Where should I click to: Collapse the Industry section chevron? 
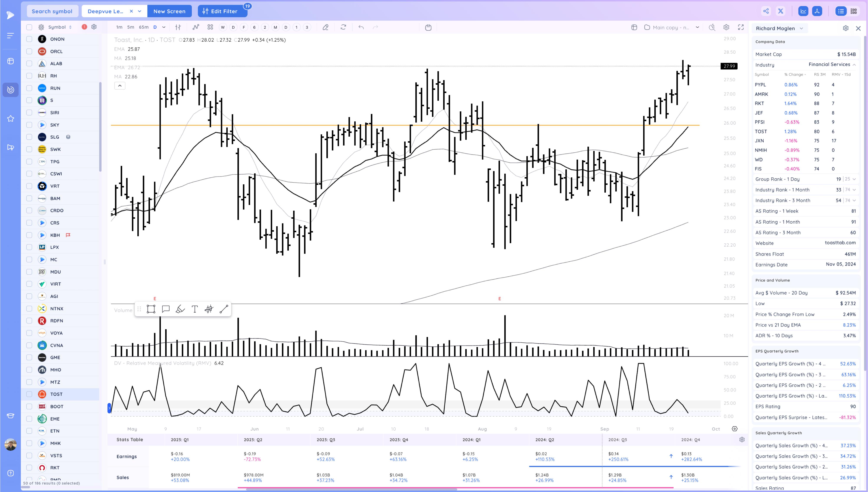[854, 64]
